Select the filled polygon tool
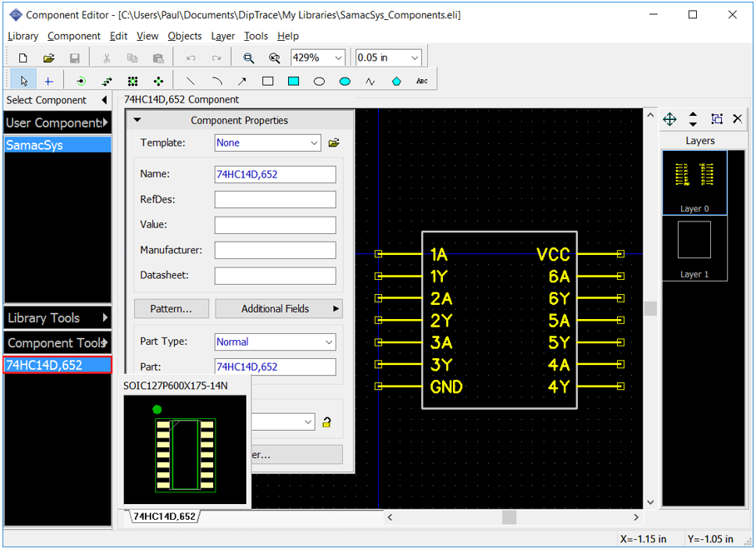 click(x=396, y=81)
